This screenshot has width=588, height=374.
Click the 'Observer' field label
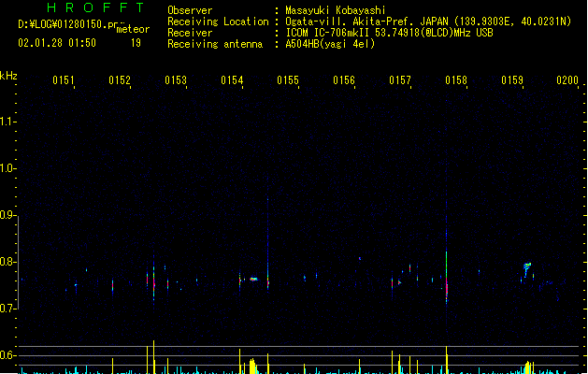[x=190, y=10]
